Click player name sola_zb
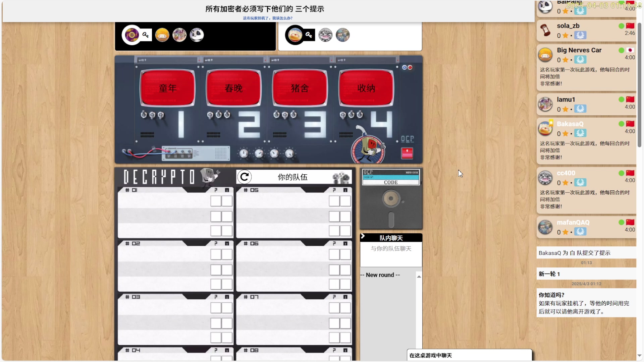 click(x=568, y=26)
